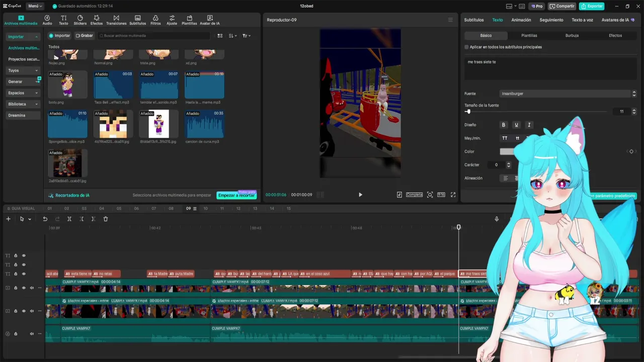Image resolution: width=644 pixels, height=362 pixels.
Task: Undo the last timeline action
Action: [x=45, y=219]
